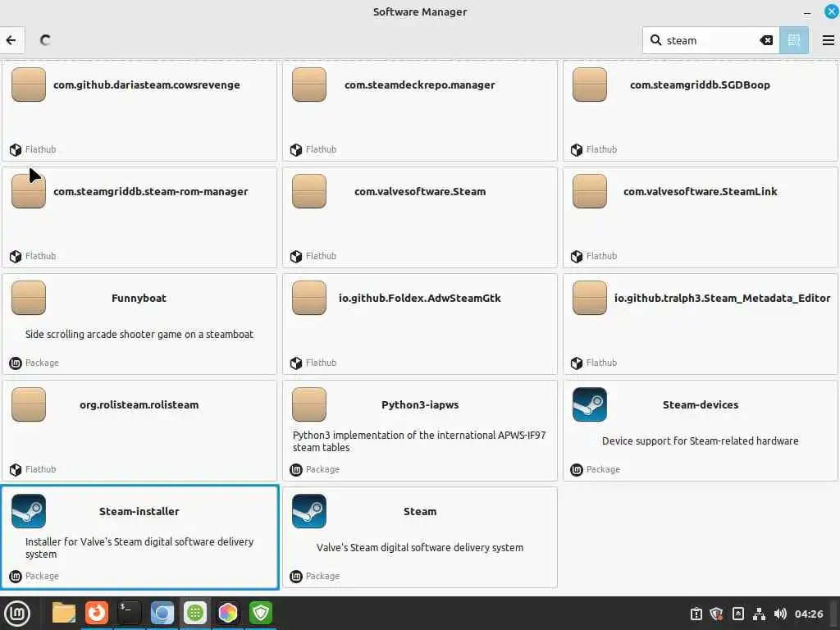The width and height of the screenshot is (840, 630).
Task: Click Package Mint icon under Funnyboat
Action: pos(16,363)
